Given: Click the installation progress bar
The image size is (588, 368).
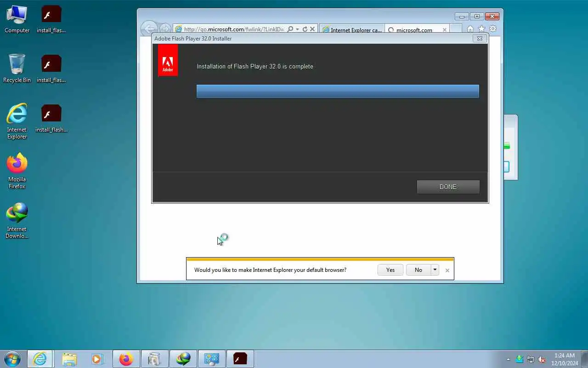Looking at the screenshot, I should [338, 91].
